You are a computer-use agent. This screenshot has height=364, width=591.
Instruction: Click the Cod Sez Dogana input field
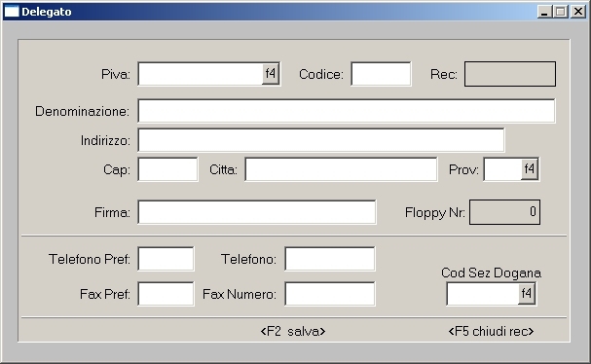click(x=483, y=294)
